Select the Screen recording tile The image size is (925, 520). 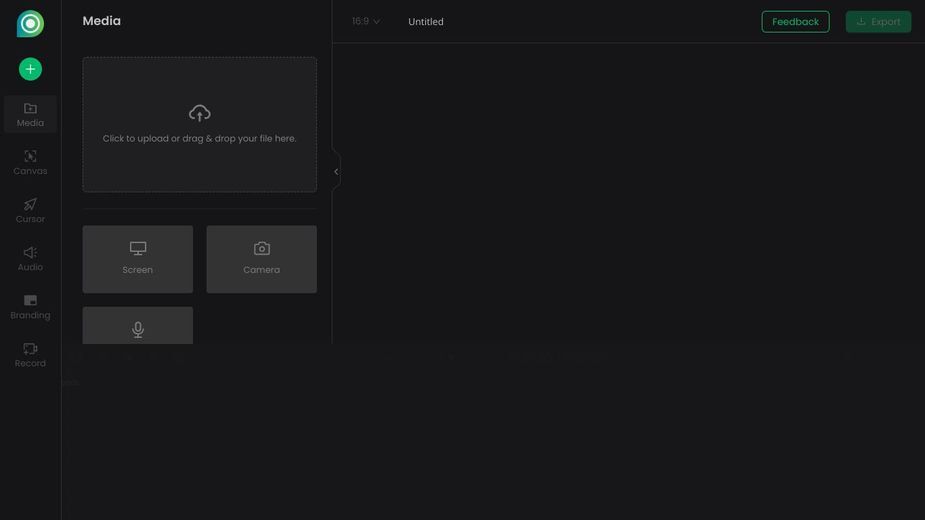[137, 259]
